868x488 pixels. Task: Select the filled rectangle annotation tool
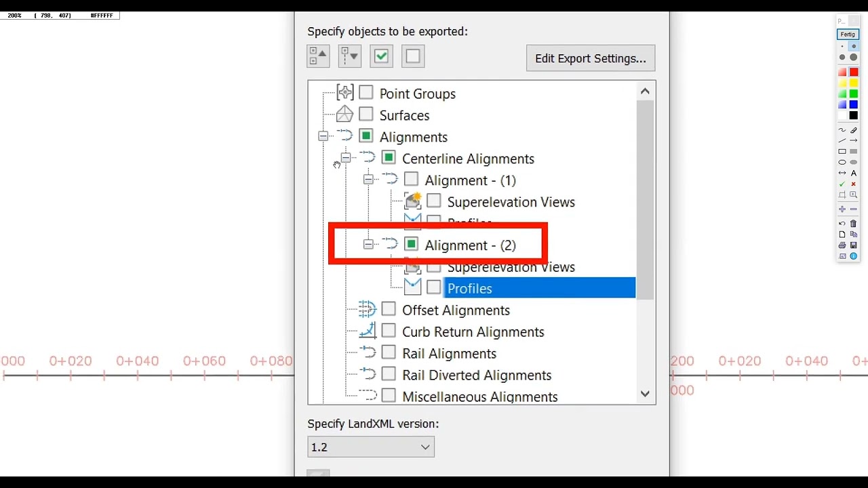(x=854, y=151)
